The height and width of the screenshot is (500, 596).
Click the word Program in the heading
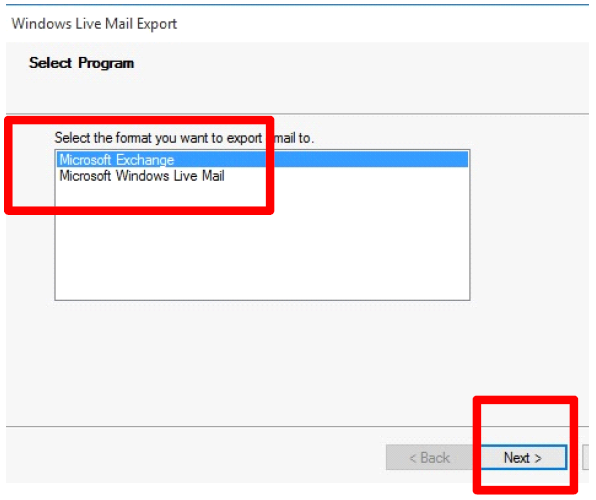(106, 63)
